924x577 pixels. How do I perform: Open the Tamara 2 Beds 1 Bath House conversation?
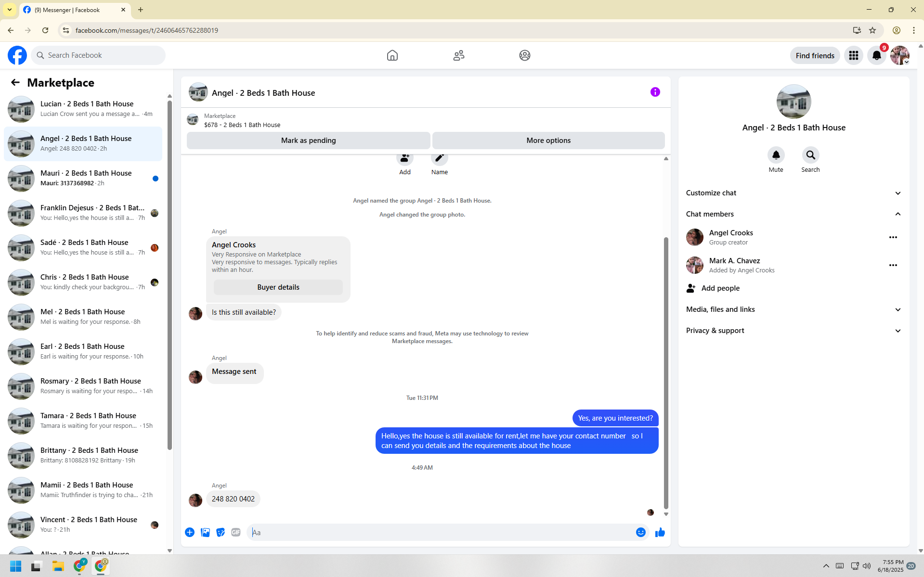[x=83, y=421]
